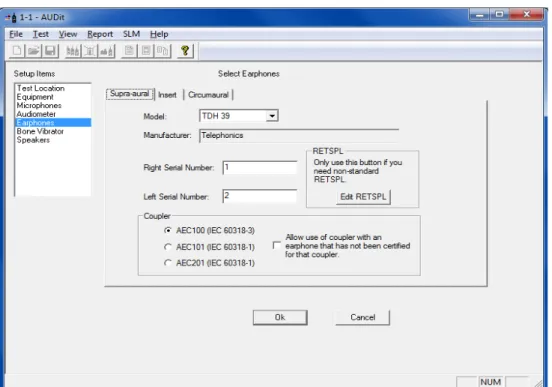Click the middle icon in the report group

[x=146, y=51]
